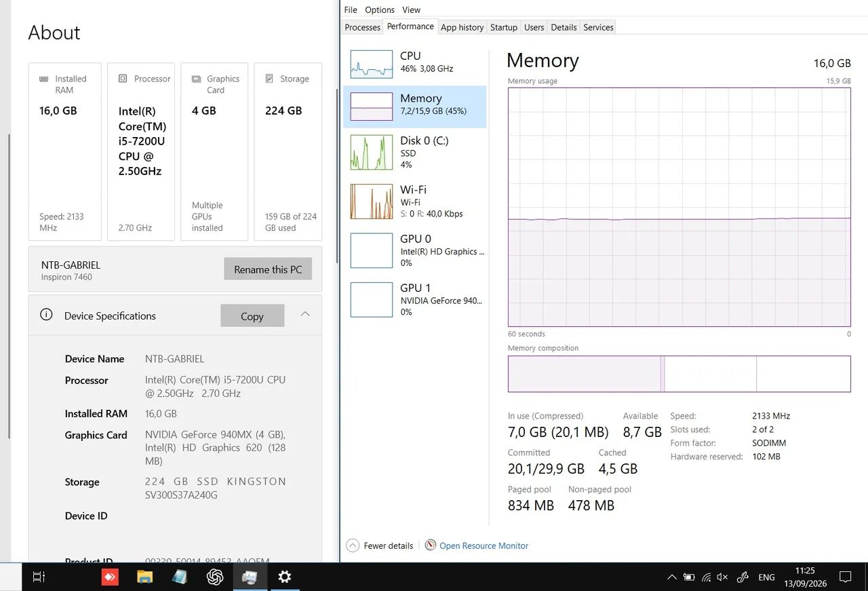Select Memory in the performance sidebar
The height and width of the screenshot is (591, 868).
coord(414,106)
